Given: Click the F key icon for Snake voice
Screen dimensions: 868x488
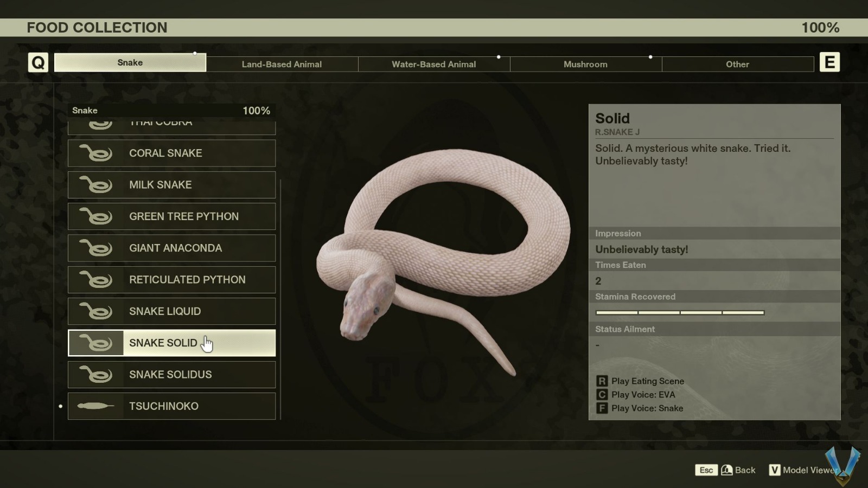Looking at the screenshot, I should tap(602, 408).
